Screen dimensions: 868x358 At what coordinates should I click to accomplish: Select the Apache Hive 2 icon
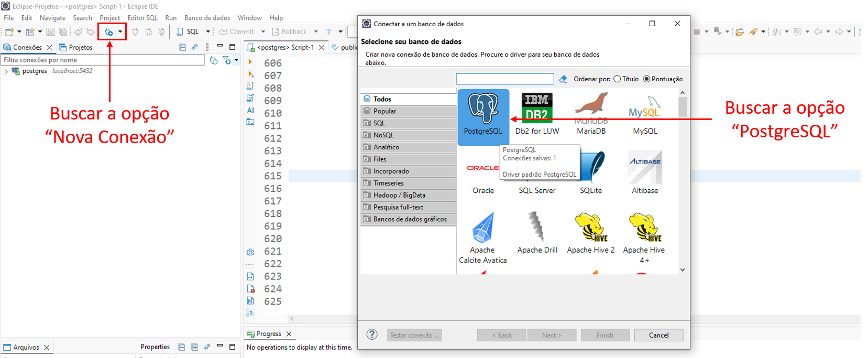591,233
